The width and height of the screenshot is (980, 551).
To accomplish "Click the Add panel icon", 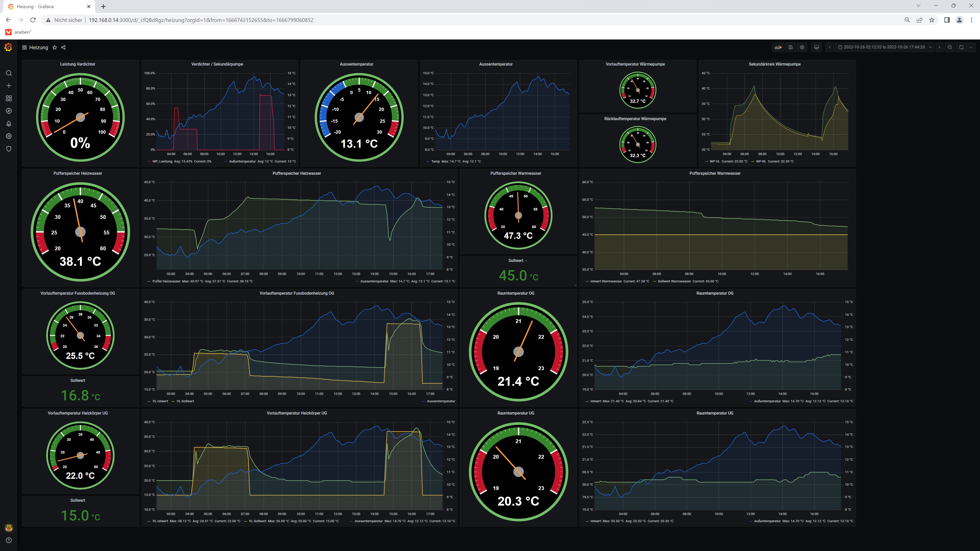I will coord(778,47).
